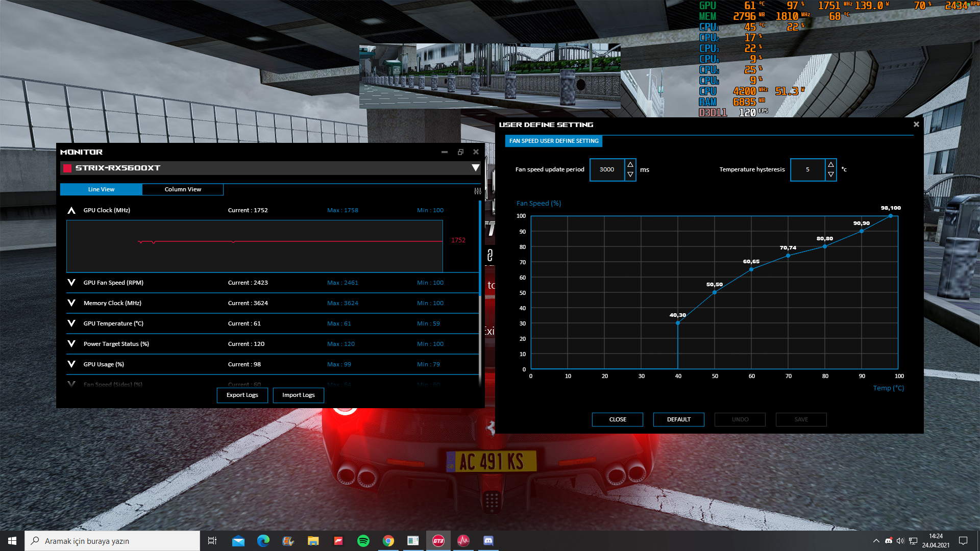Image resolution: width=980 pixels, height=551 pixels.
Task: Open Mail app in taskbar
Action: 238,541
